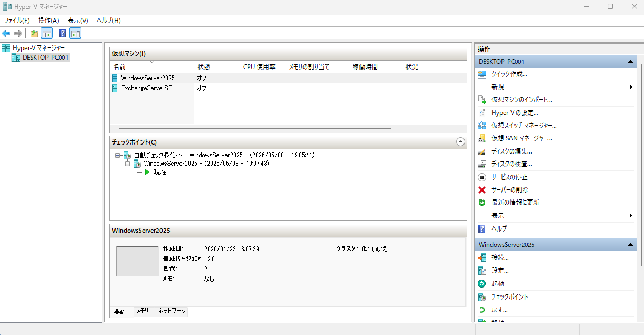Collapse the 自動チェックポイント tree node
644x335 pixels.
[x=117, y=155]
